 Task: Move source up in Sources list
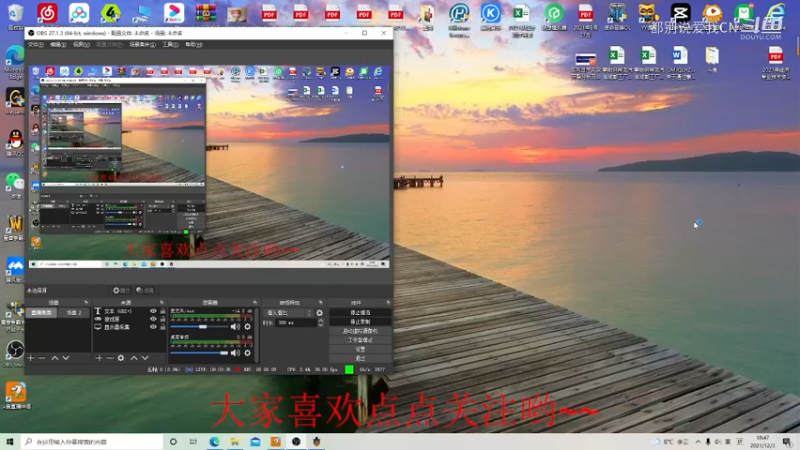click(134, 358)
